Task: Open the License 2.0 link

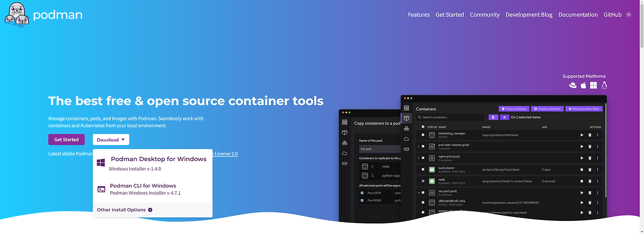Action: (225, 153)
